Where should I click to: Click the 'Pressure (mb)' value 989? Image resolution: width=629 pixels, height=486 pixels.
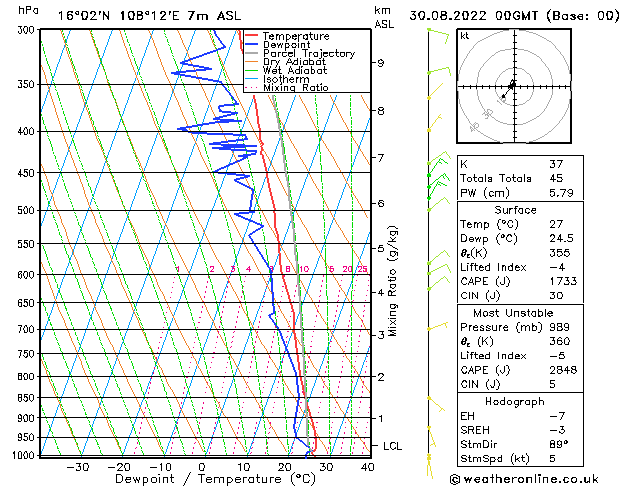point(559,327)
